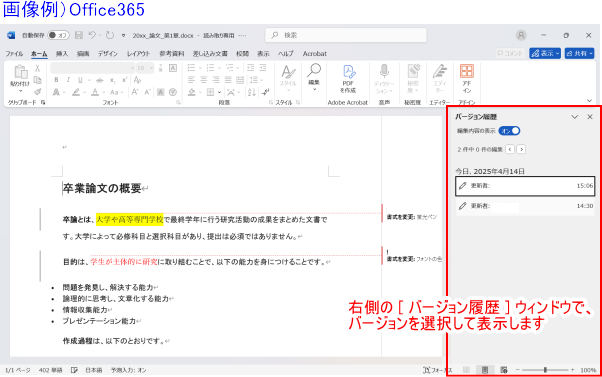The image size is (602, 377).
Task: Open the 校閲 ribbon tab
Action: [x=242, y=54]
